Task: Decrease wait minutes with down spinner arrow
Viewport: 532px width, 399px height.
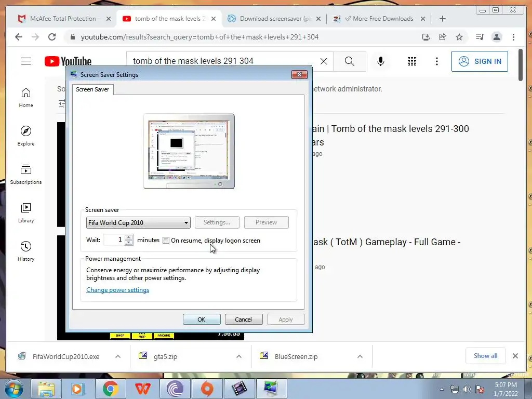Action: tap(129, 242)
